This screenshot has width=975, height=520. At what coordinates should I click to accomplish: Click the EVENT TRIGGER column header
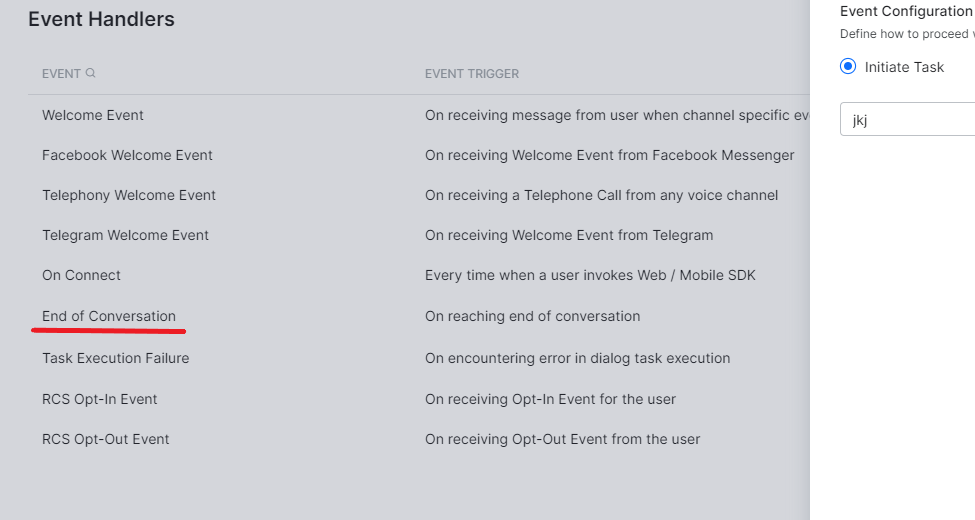472,73
